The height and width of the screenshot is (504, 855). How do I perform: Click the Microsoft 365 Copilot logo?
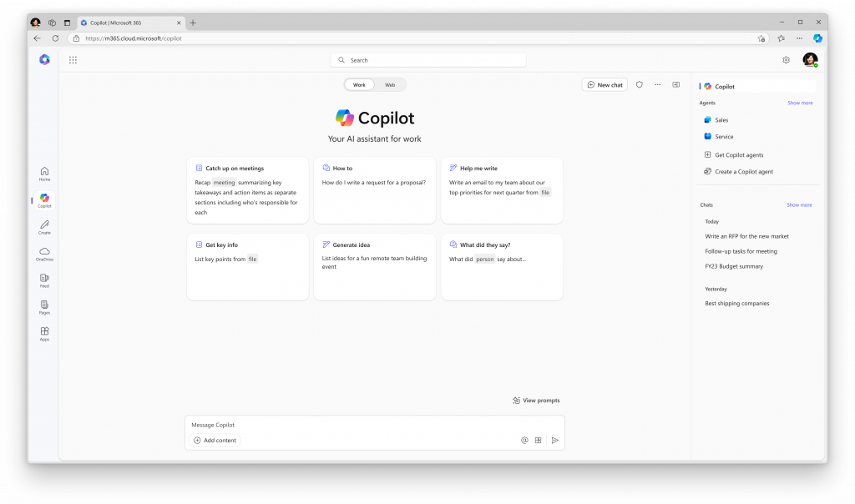[x=44, y=59]
